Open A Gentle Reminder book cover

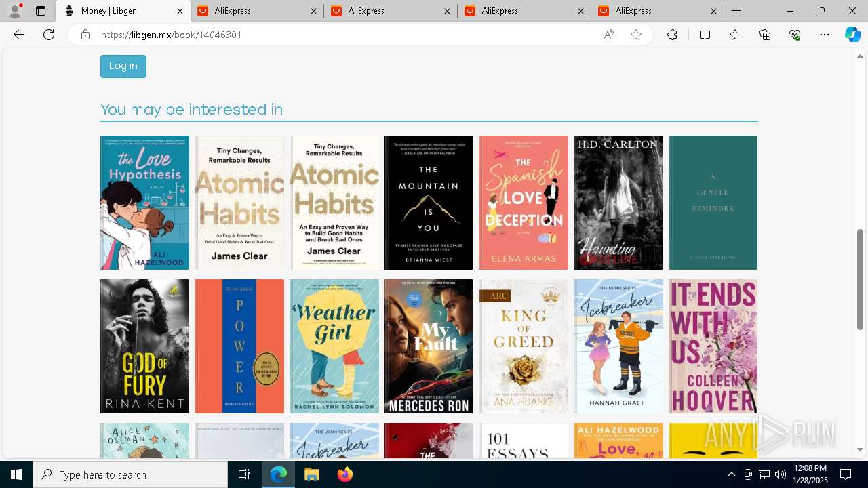click(713, 203)
